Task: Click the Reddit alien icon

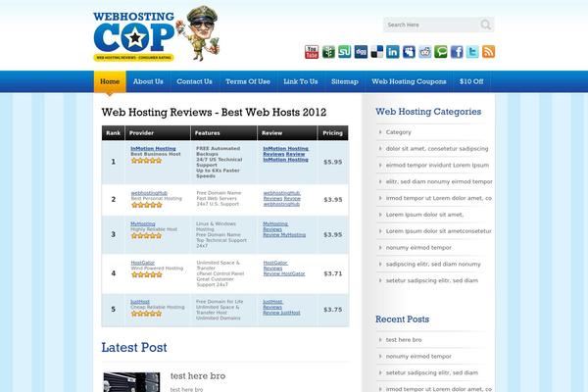Action: click(425, 52)
